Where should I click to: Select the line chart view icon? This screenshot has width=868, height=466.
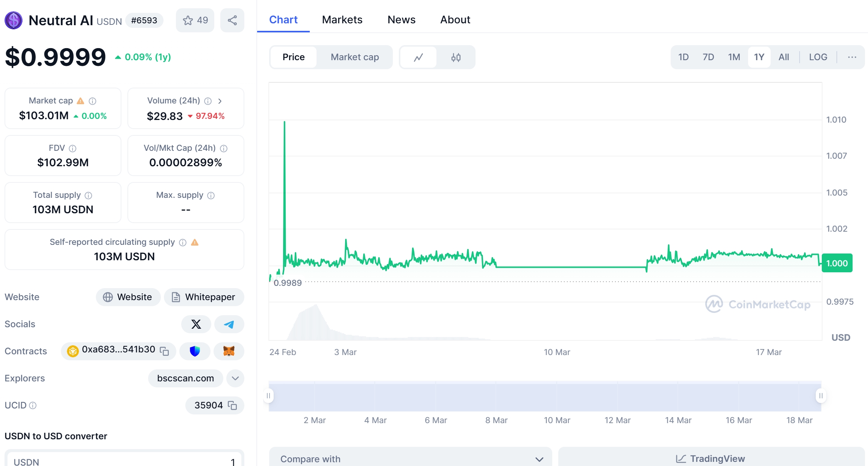click(x=418, y=57)
